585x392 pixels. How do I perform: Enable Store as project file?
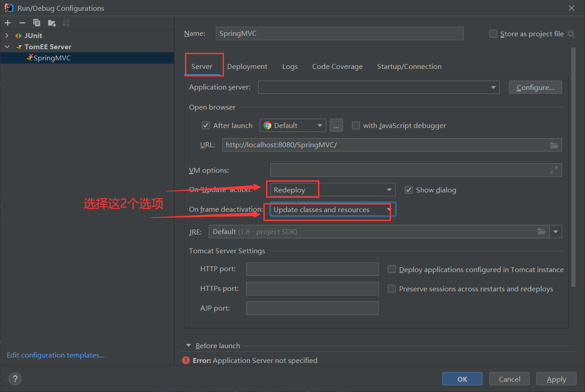493,34
